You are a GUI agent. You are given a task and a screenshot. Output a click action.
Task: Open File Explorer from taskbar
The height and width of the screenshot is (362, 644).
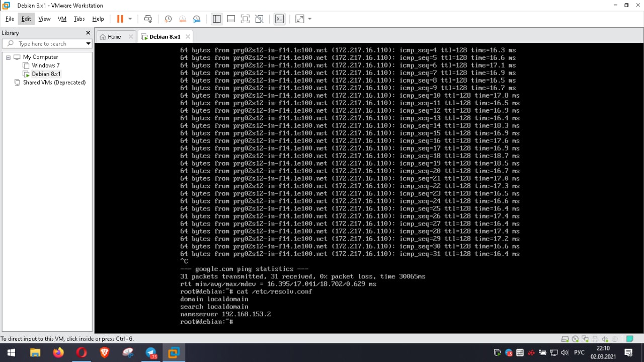point(35,352)
